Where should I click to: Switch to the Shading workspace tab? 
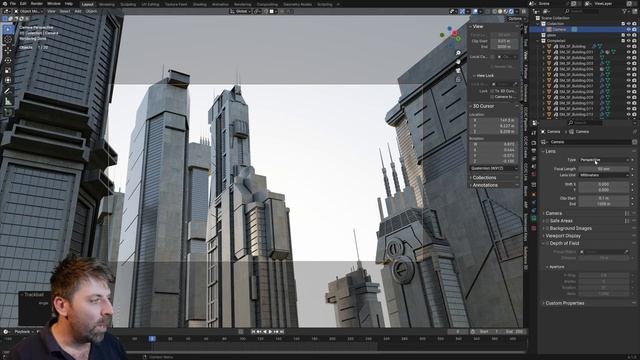coord(200,4)
